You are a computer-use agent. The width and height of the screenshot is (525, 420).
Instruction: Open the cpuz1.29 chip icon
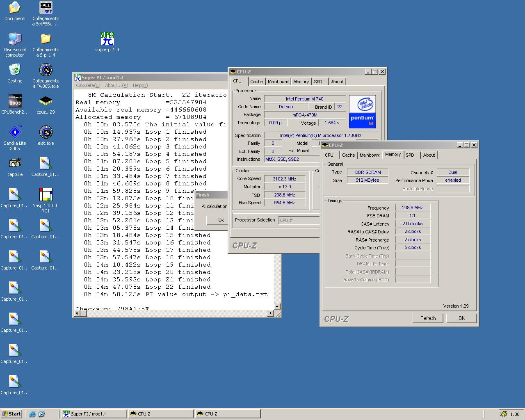46,101
